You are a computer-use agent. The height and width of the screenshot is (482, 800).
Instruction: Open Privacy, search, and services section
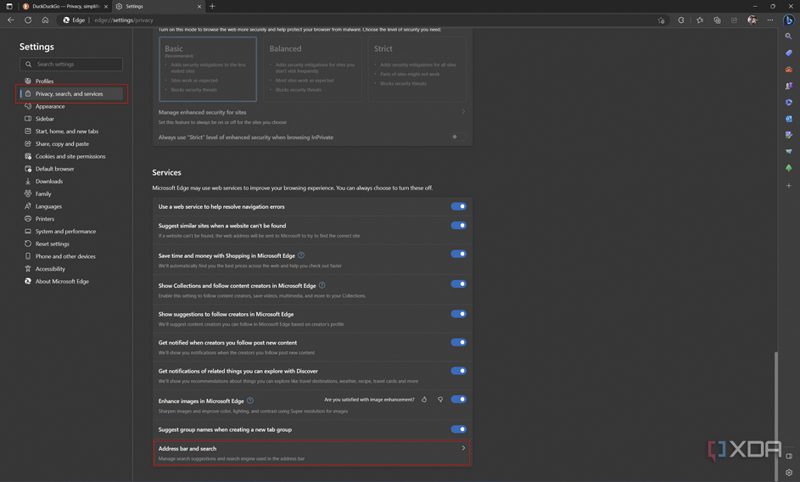pos(71,94)
